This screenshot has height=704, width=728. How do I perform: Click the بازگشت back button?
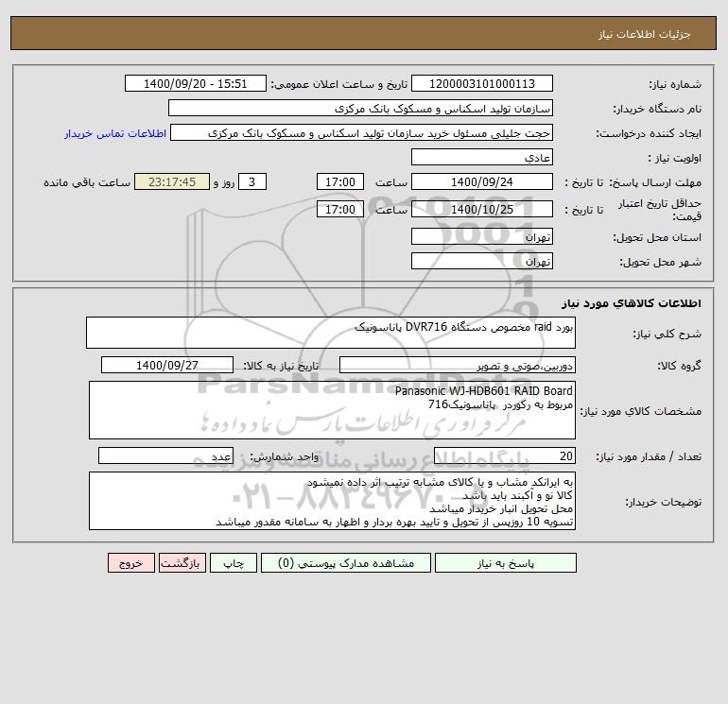pos(182,563)
